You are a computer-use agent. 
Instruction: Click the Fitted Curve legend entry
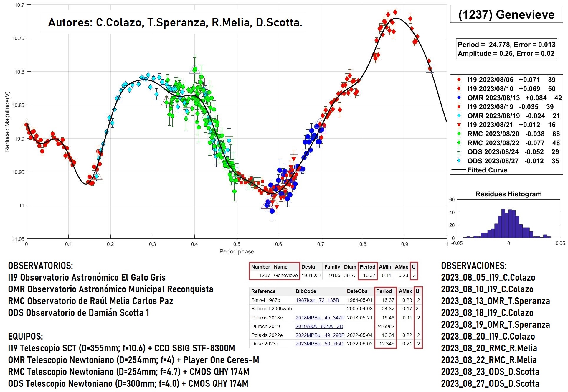pyautogui.click(x=479, y=170)
